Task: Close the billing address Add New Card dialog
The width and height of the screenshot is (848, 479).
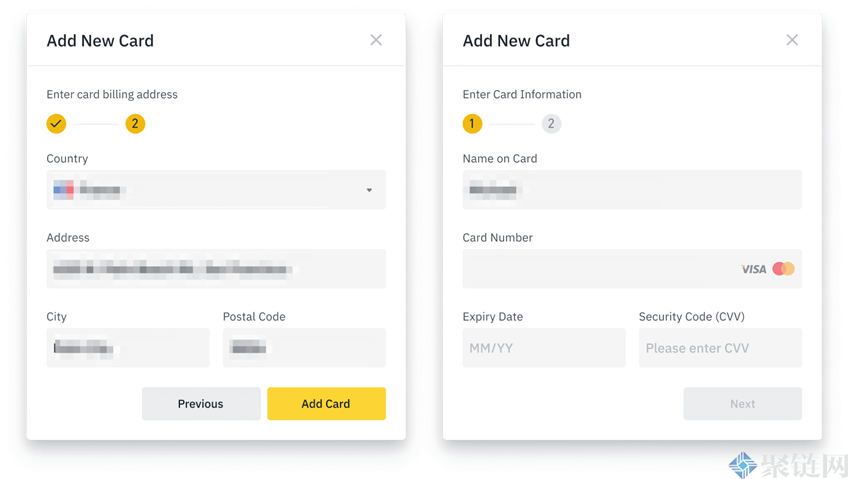Action: tap(376, 40)
